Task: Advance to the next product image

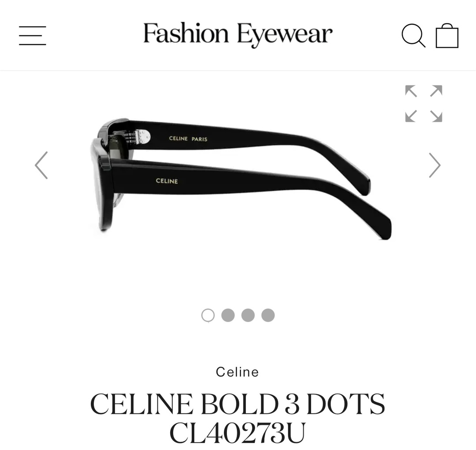Action: [435, 165]
